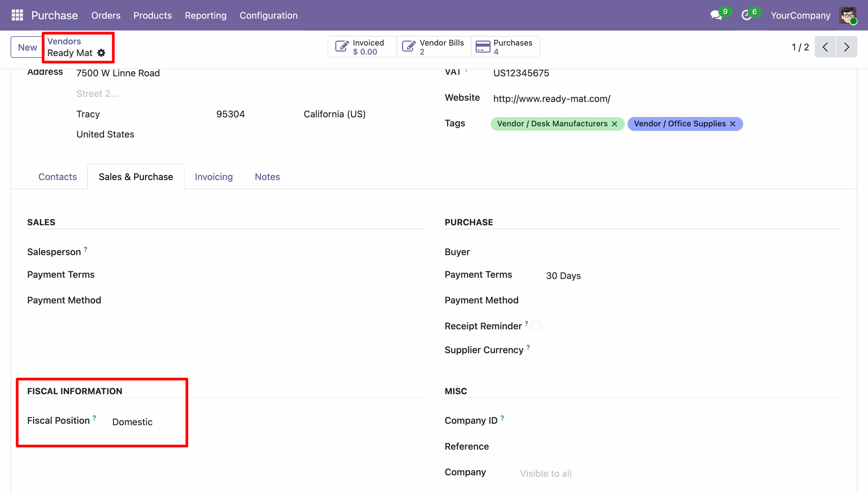
Task: Open the activities clock icon
Action: tap(746, 15)
